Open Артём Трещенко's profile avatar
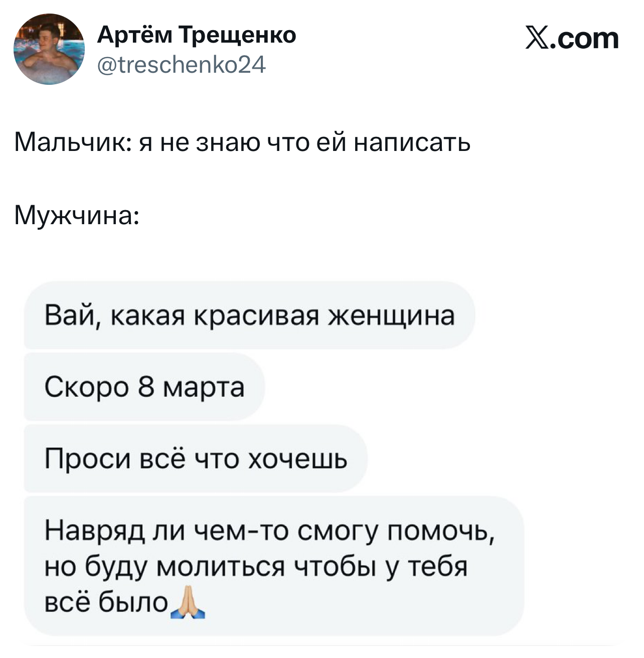The width and height of the screenshot is (644, 658). [x=49, y=49]
